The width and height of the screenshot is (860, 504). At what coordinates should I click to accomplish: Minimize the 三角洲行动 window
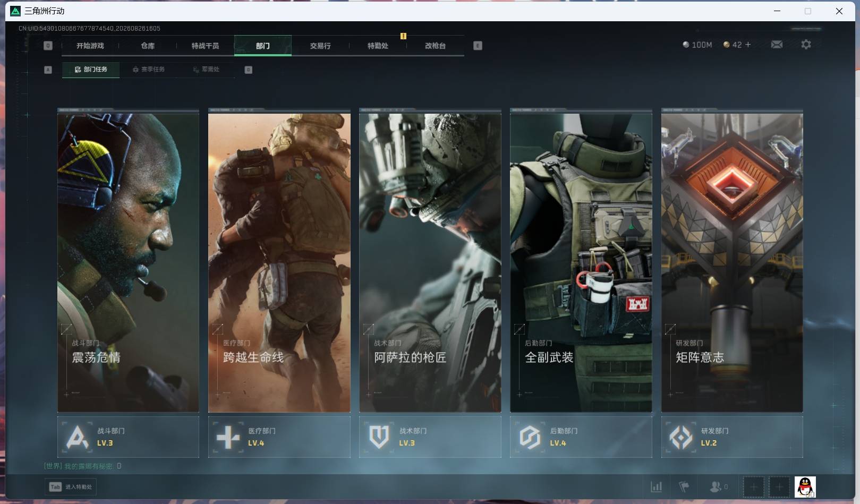(x=777, y=11)
